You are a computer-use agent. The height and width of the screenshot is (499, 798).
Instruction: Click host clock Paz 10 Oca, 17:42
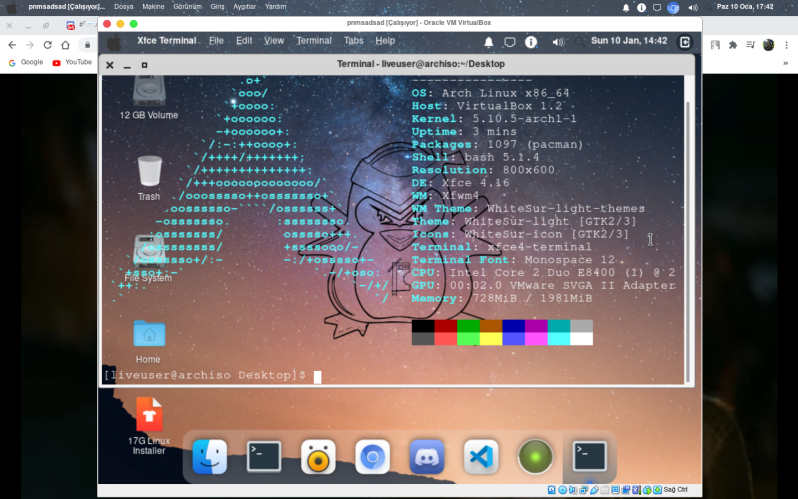pos(745,7)
